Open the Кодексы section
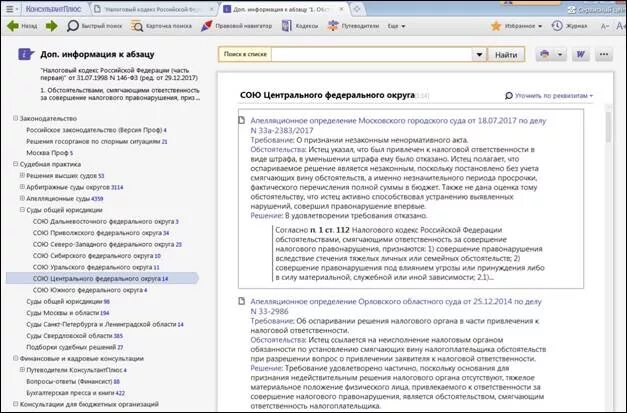Viewport: 627px width, 413px height. (300, 26)
